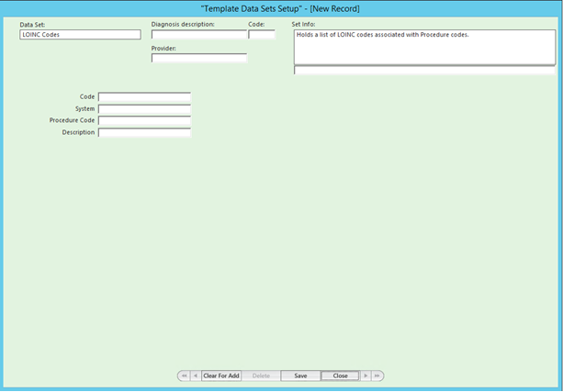
Task: Focus the Description input field
Action: [145, 132]
